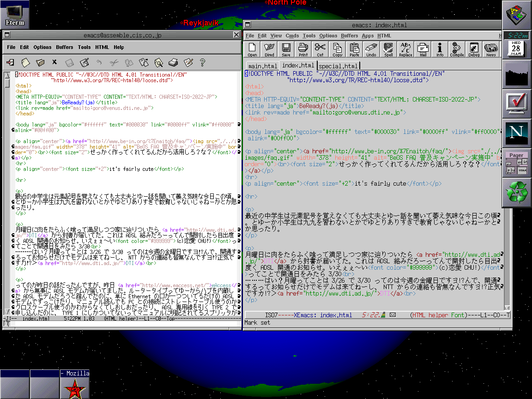Save the buffer using the Save icon

coord(286,49)
